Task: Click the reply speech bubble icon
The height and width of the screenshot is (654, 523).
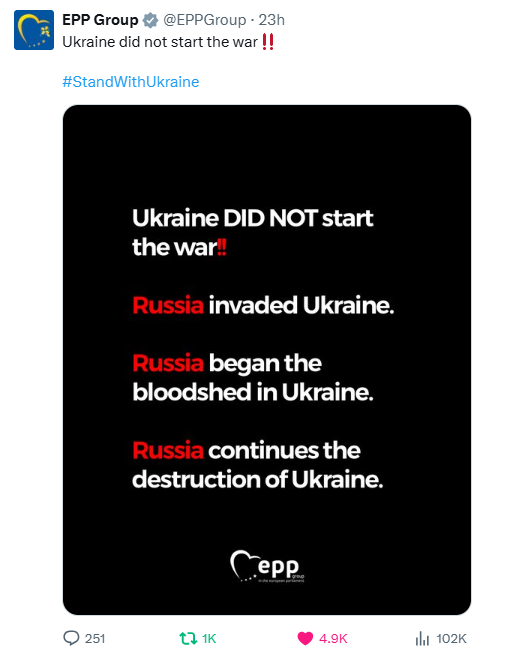Action: coord(71,638)
